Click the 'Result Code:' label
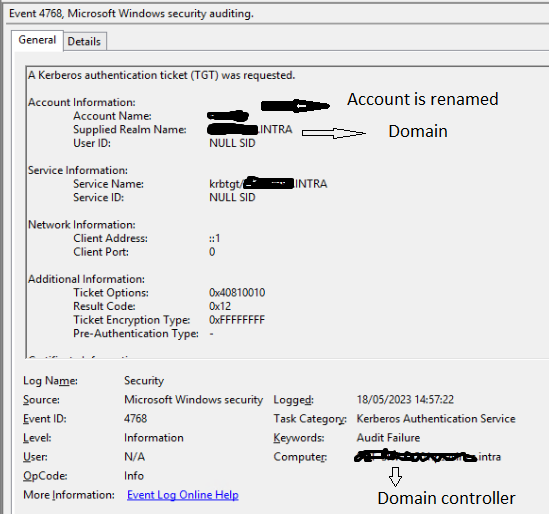The width and height of the screenshot is (549, 514). click(104, 306)
